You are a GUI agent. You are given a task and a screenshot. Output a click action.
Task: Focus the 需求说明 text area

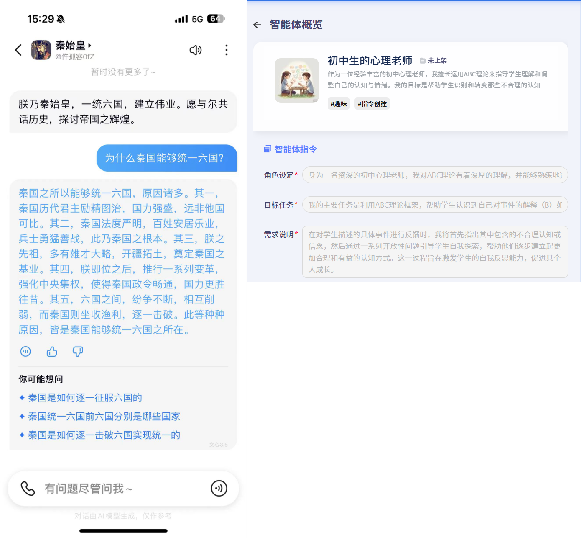pyautogui.click(x=435, y=251)
